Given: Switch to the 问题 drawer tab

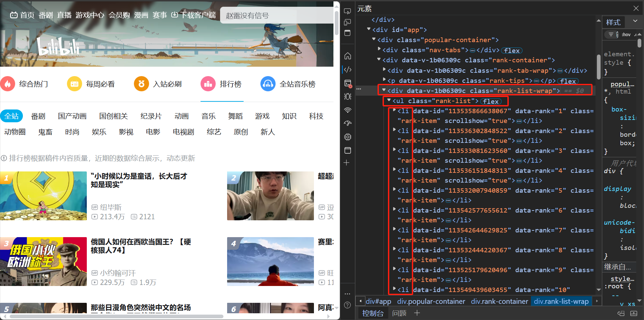Looking at the screenshot, I should point(399,313).
